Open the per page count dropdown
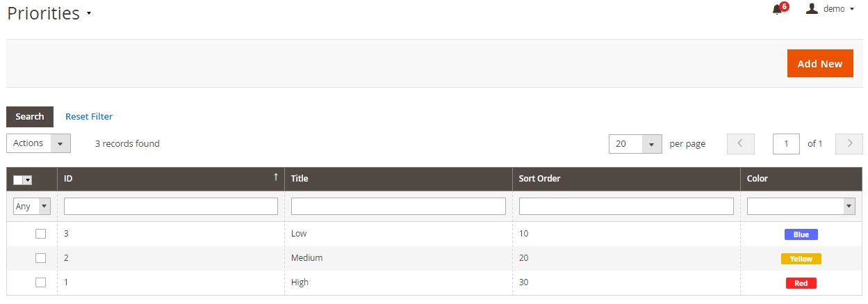 635,144
